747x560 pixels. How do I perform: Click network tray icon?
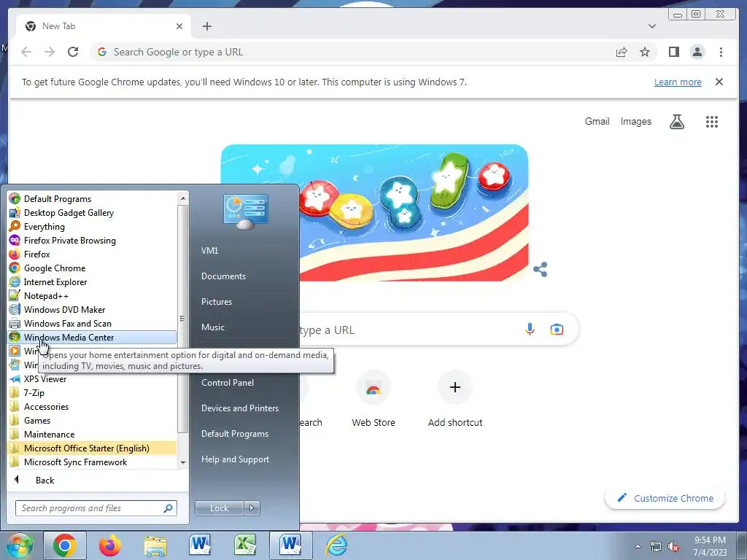pyautogui.click(x=656, y=547)
